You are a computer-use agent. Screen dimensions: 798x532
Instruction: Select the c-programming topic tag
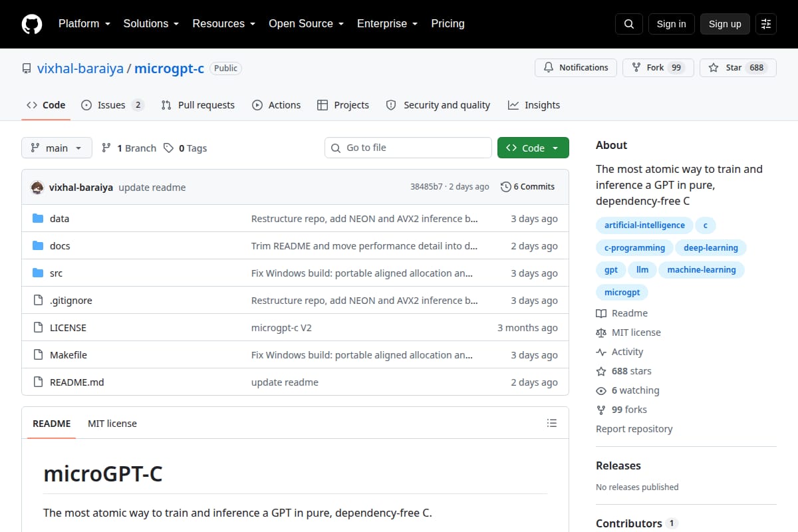634,248
